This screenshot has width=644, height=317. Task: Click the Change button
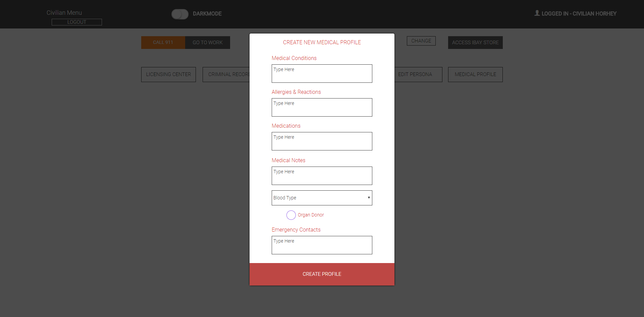click(421, 41)
